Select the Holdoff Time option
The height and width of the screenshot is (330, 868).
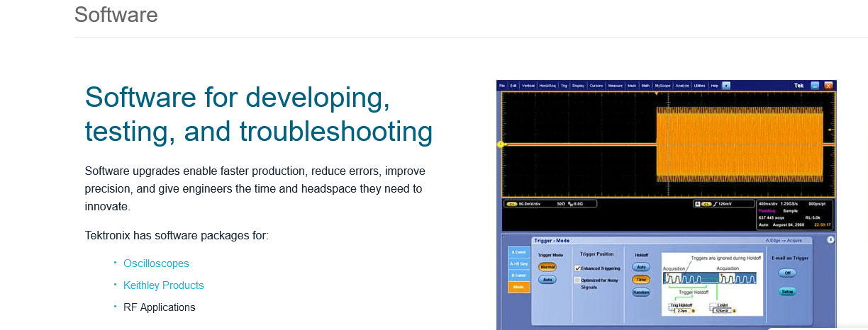[x=641, y=280]
